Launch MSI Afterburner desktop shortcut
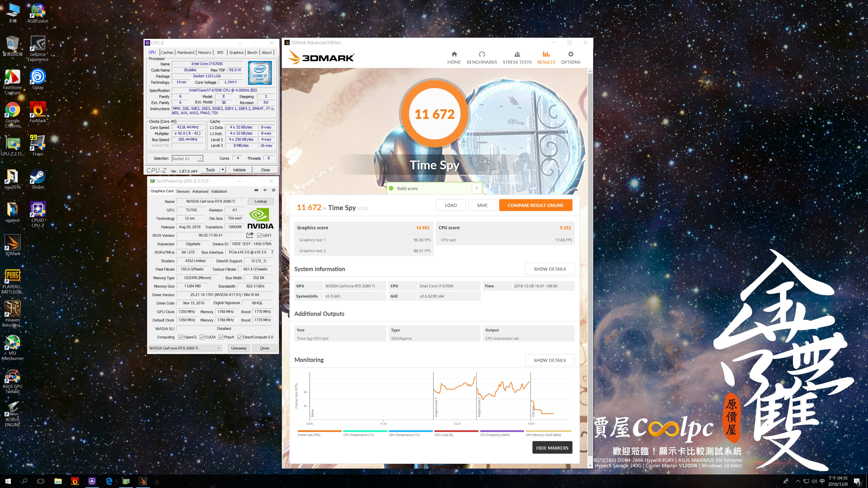 12,347
